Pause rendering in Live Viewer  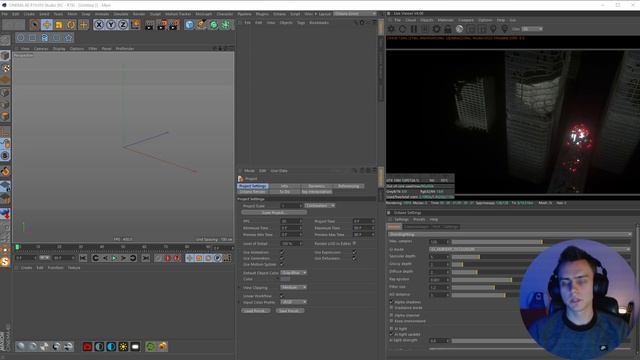coord(414,29)
